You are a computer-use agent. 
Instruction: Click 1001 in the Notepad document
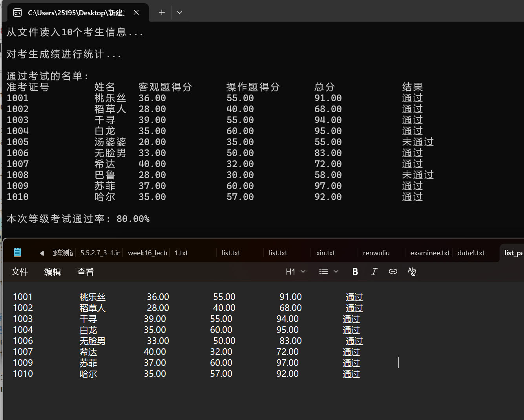(x=22, y=297)
